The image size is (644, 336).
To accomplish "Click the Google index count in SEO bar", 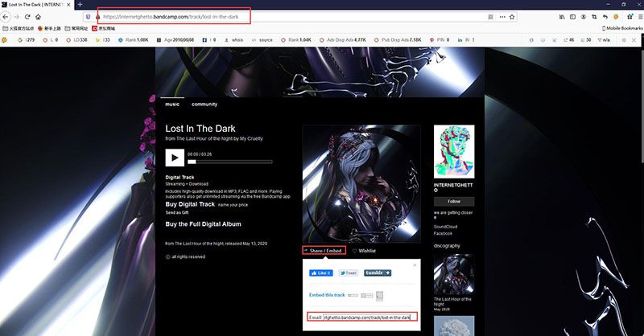I will [27, 40].
